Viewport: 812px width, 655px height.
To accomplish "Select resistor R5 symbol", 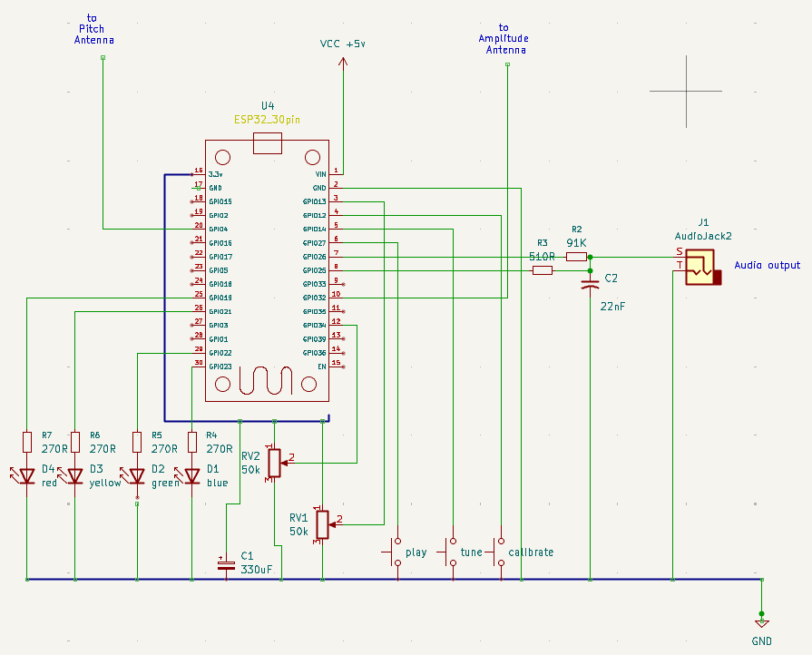I will [137, 442].
